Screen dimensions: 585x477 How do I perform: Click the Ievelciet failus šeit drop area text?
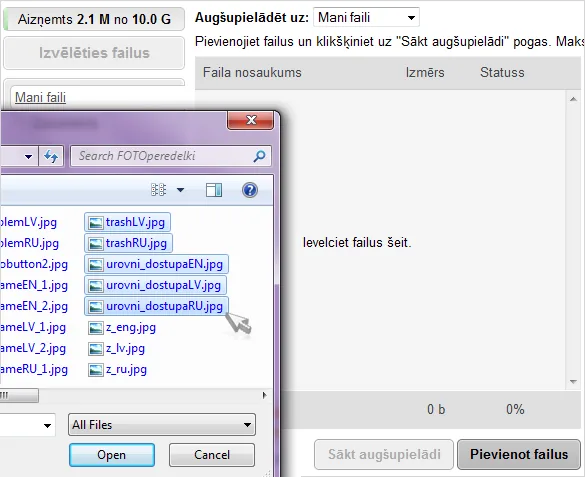pos(357,243)
